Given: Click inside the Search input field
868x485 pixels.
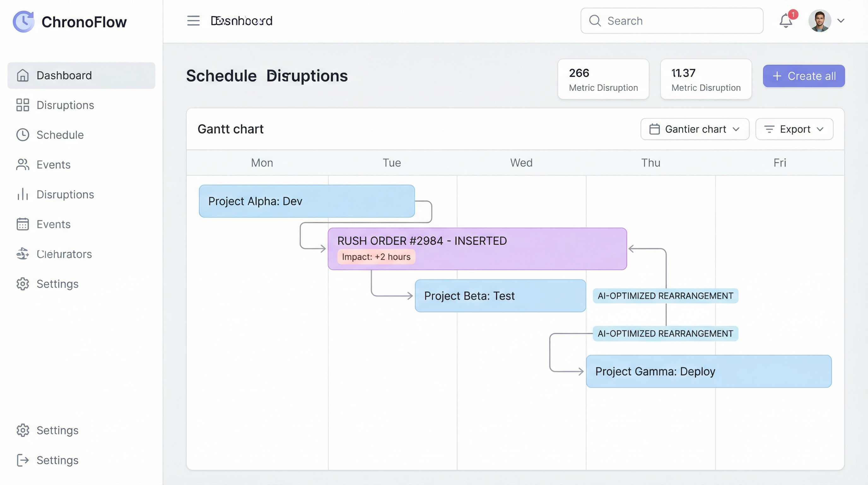Looking at the screenshot, I should (x=672, y=21).
